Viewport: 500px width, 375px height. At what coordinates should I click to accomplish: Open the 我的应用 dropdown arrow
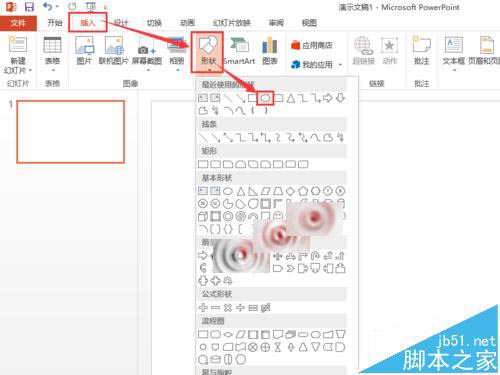340,64
